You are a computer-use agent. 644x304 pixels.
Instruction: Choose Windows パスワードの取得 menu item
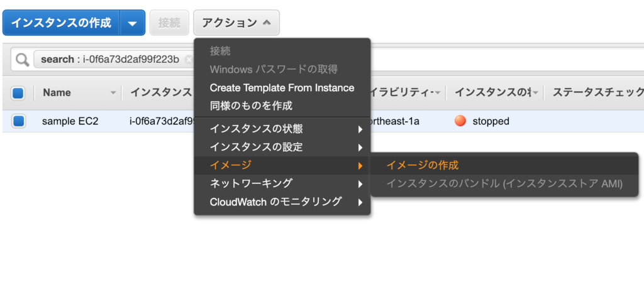point(282,69)
